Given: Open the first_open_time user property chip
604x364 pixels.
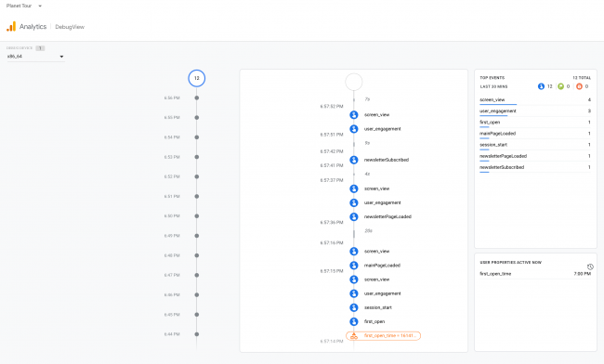Looking at the screenshot, I should [383, 335].
